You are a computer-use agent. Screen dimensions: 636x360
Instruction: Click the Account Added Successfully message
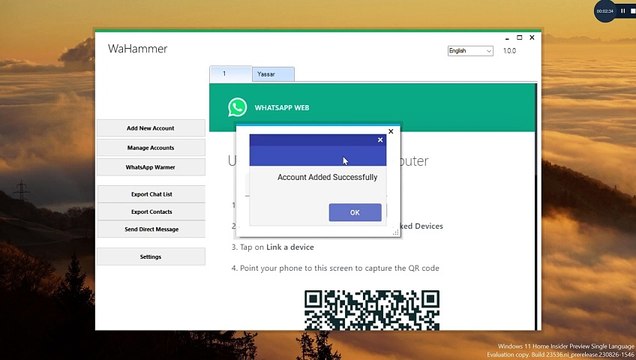click(x=327, y=177)
